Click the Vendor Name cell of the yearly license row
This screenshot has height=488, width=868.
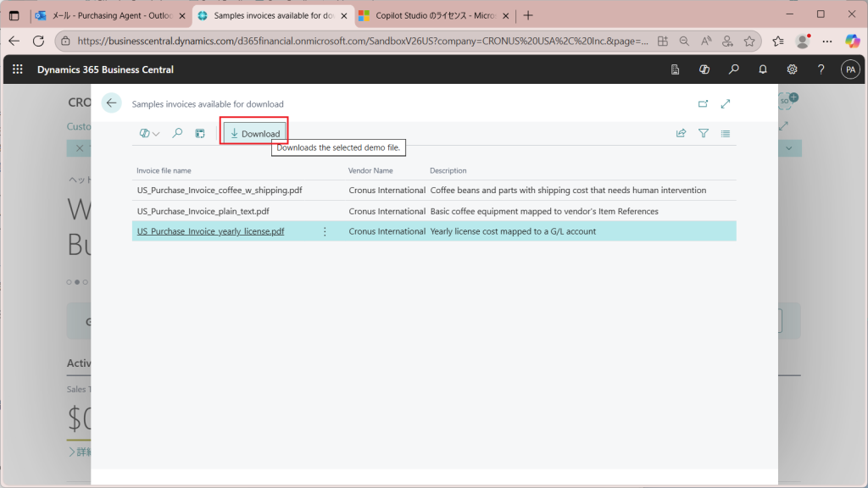pyautogui.click(x=387, y=231)
